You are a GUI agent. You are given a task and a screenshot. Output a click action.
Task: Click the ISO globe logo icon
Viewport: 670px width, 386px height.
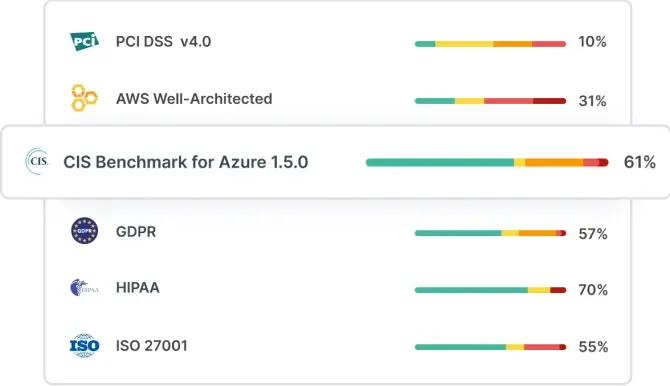(84, 345)
